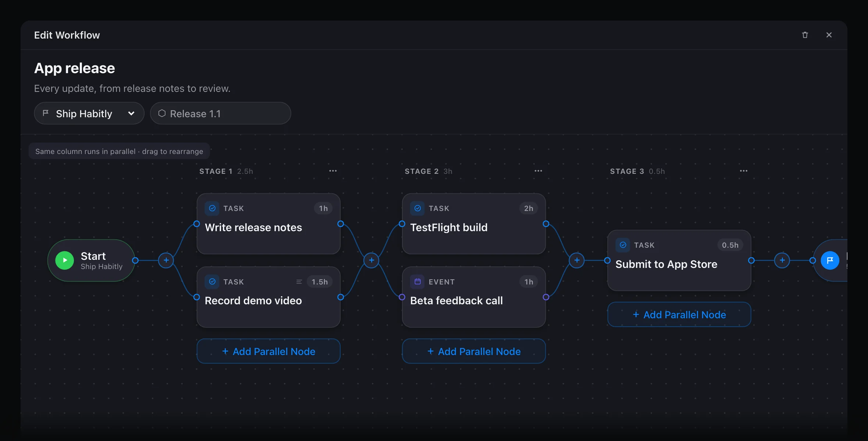This screenshot has height=441, width=868.
Task: Click notes lines icon on Record demo video
Action: click(x=299, y=282)
